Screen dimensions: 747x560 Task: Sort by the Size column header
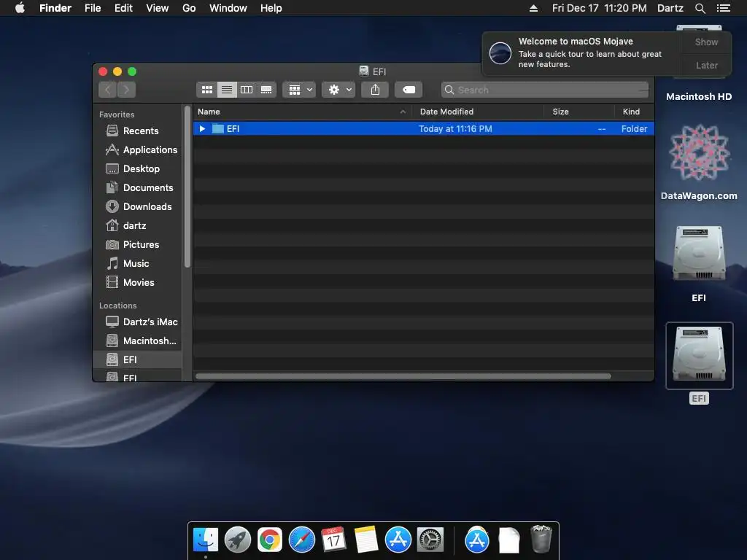tap(579, 112)
